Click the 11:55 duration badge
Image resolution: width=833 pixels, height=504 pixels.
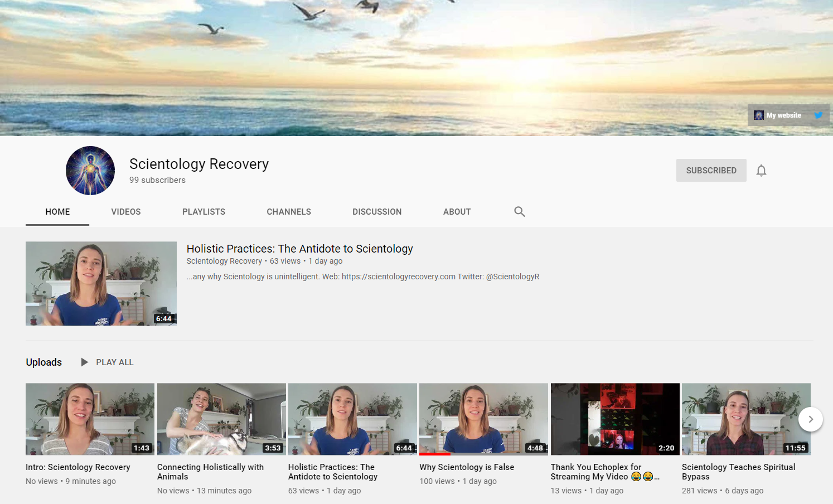click(796, 448)
